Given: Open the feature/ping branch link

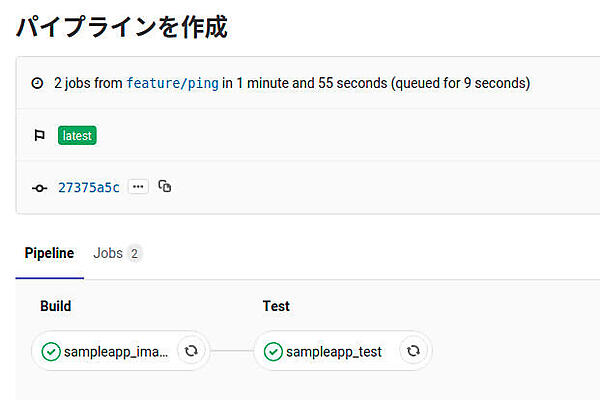Looking at the screenshot, I should point(172,83).
